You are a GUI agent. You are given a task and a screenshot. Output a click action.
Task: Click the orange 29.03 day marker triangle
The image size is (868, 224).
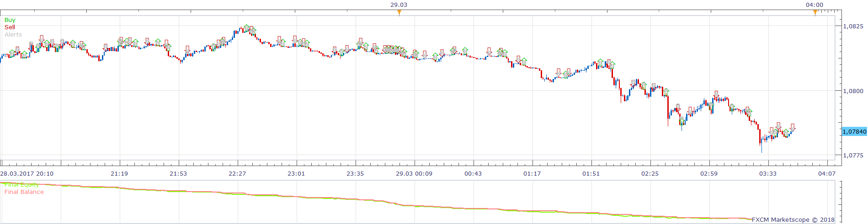[x=399, y=12]
